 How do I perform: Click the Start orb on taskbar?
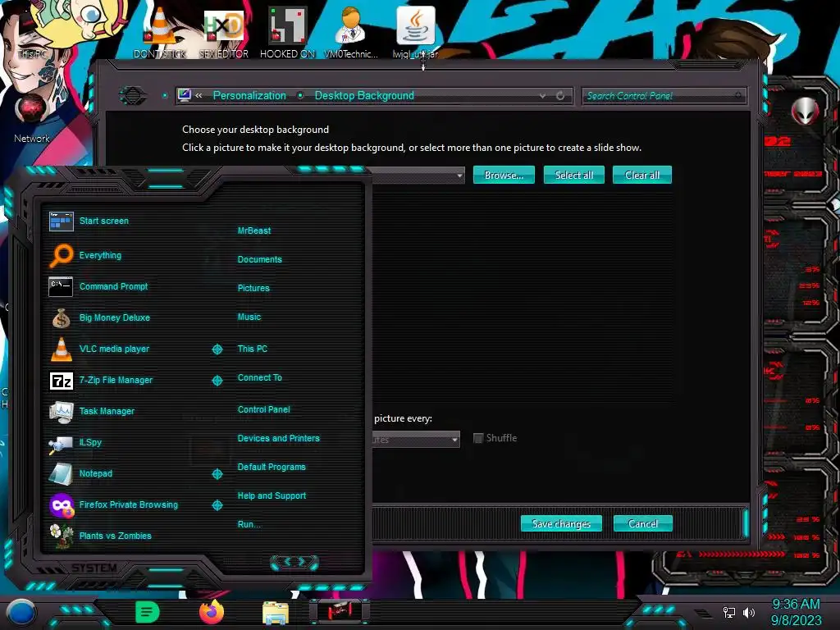pos(21,612)
